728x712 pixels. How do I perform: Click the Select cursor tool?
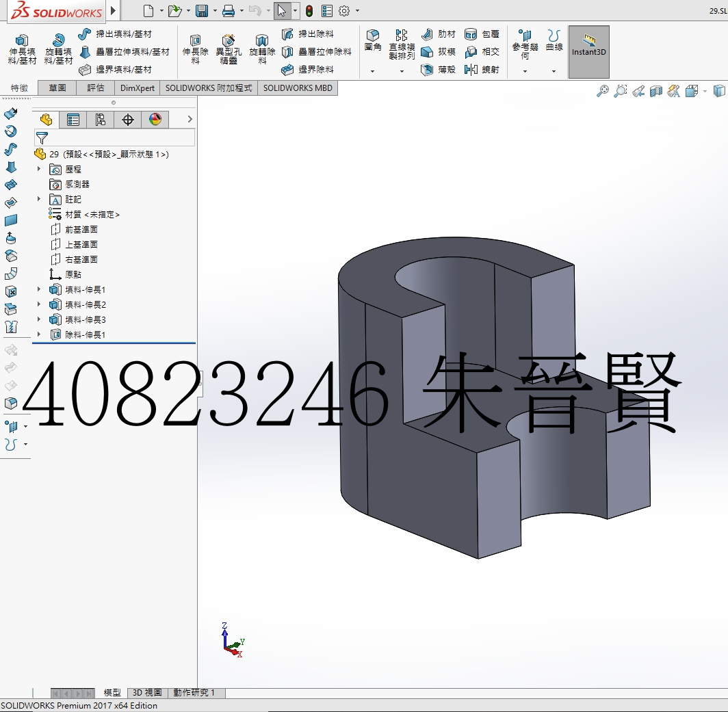281,11
